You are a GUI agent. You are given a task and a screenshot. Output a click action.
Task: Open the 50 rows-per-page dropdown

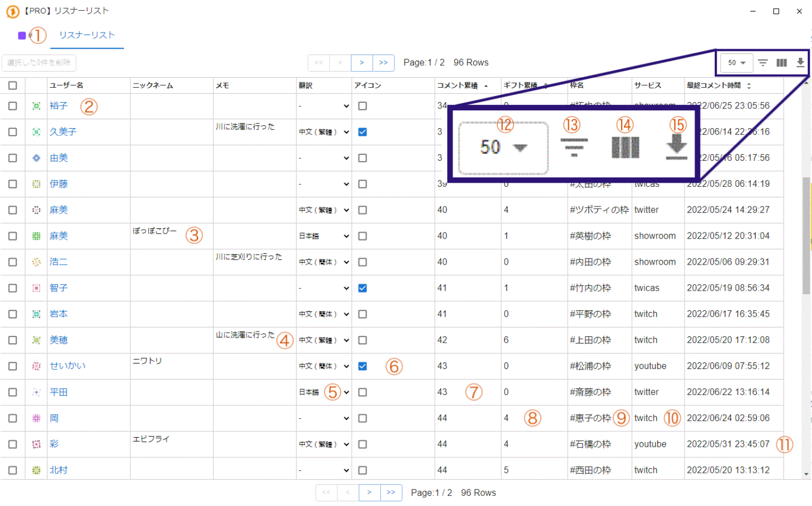click(x=736, y=63)
